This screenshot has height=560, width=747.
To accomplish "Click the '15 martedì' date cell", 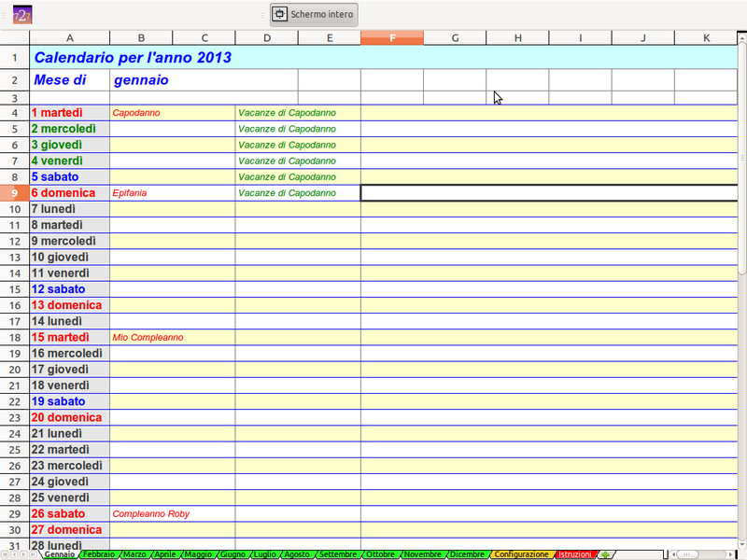I will [69, 337].
